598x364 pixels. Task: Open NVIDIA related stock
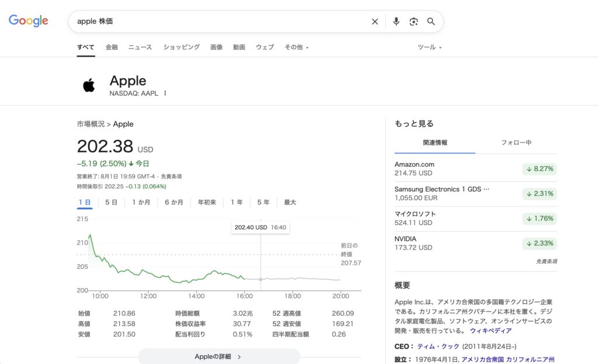click(475, 243)
